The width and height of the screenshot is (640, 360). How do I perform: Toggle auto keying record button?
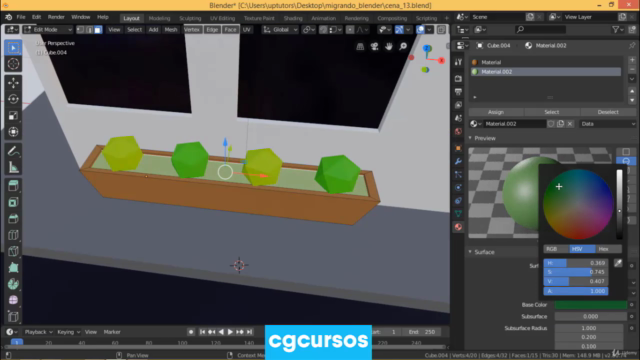pos(191,332)
